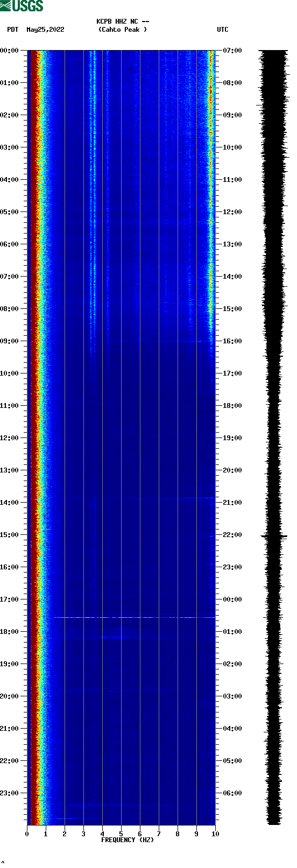297x868 pixels.
Task: Click the cyan 3.5 Hz spectral line near 01:00
Action: (94, 83)
